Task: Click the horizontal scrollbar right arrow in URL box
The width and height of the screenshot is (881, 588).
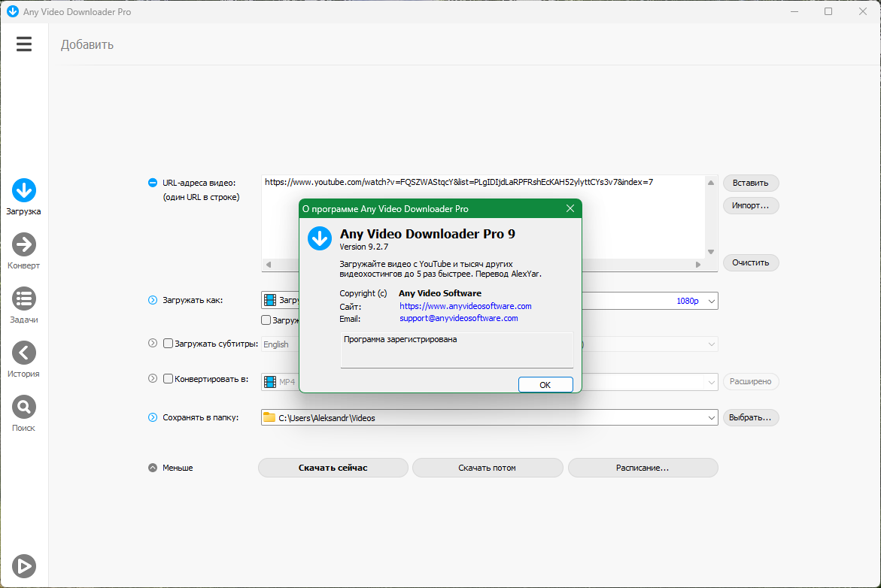Action: point(698,265)
